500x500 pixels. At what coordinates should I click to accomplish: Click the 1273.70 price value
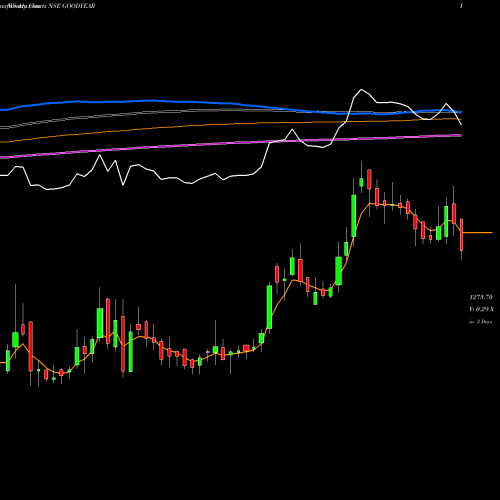point(481,297)
